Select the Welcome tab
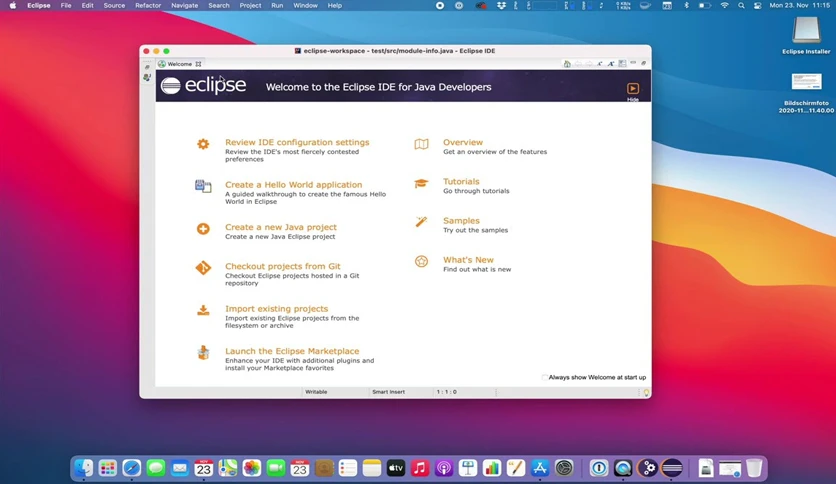Screen dimensions: 836x484 179,64
